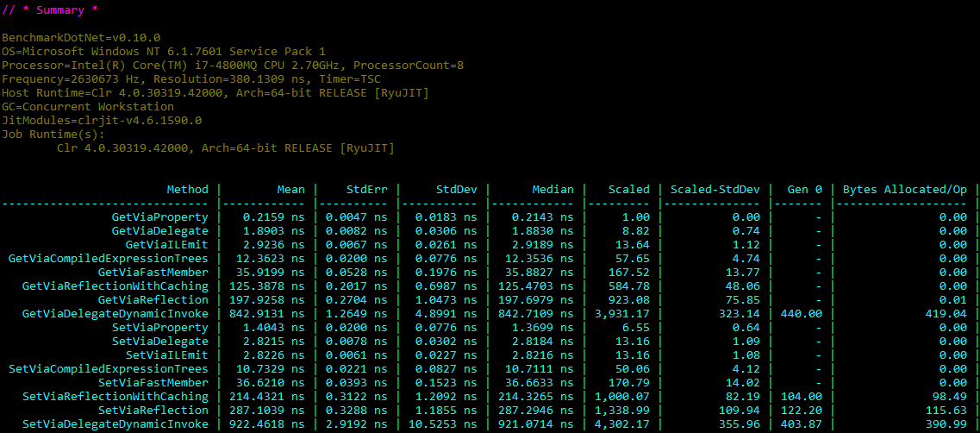Click the StdErr value 2.9192 ns

[357, 423]
